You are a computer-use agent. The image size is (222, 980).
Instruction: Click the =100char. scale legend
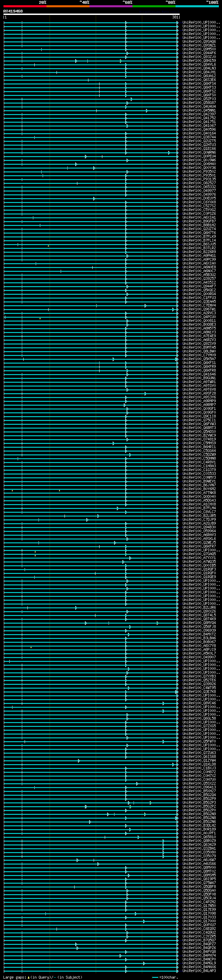tap(165, 977)
